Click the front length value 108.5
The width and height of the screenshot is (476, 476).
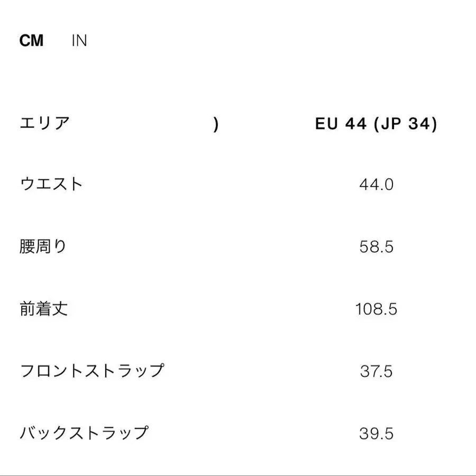[x=376, y=309]
